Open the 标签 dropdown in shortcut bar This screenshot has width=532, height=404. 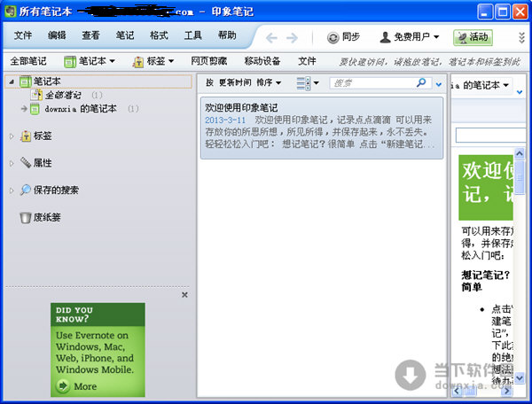click(x=153, y=61)
